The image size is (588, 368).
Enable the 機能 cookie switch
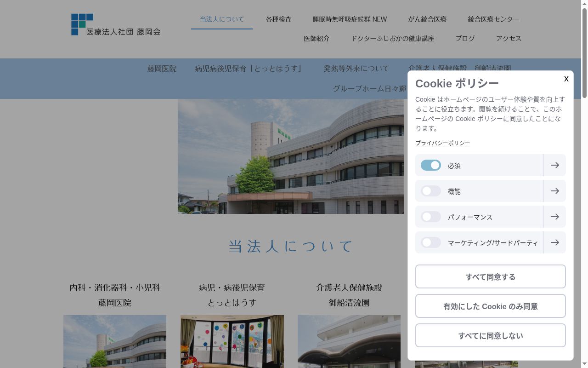(431, 191)
